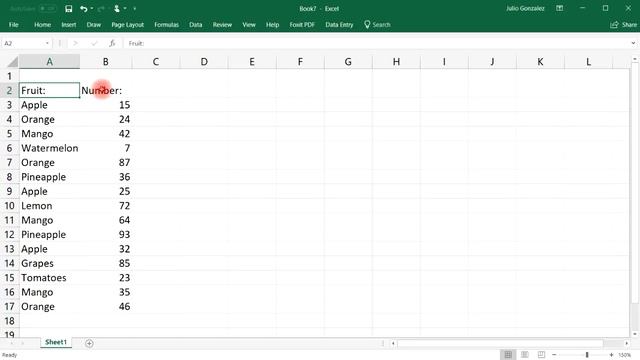Open the Undo history dropdown arrow
This screenshot has height=360, width=640.
[92, 9]
